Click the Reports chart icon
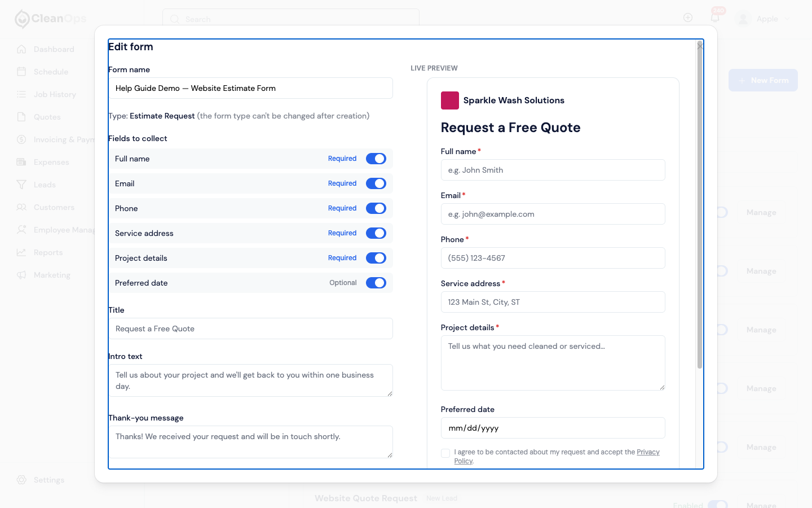This screenshot has height=508, width=812. point(21,252)
